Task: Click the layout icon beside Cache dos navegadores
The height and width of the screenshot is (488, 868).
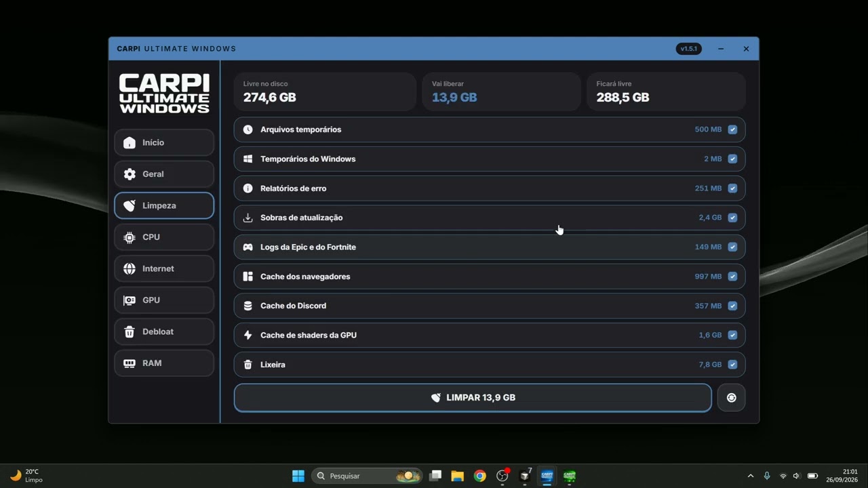Action: (x=248, y=277)
